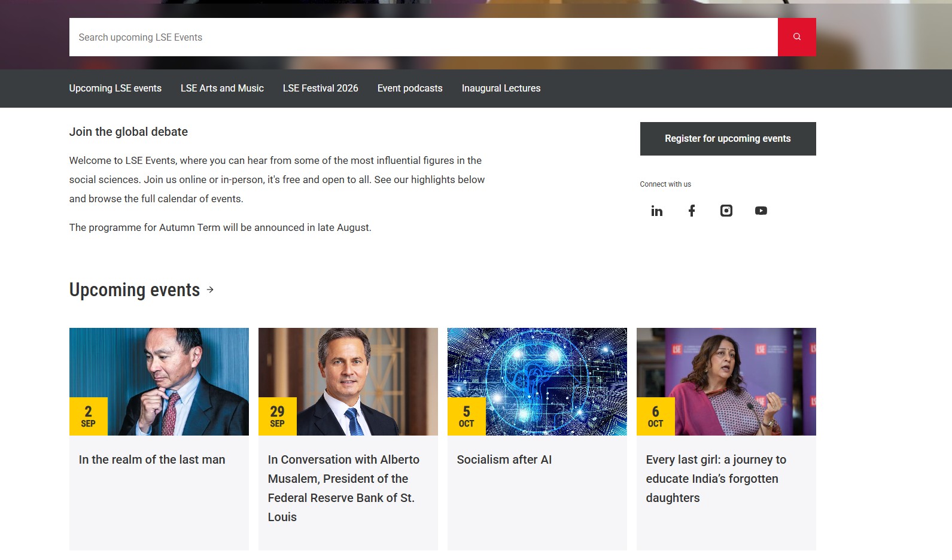Open LSE Instagram page icon

726,211
